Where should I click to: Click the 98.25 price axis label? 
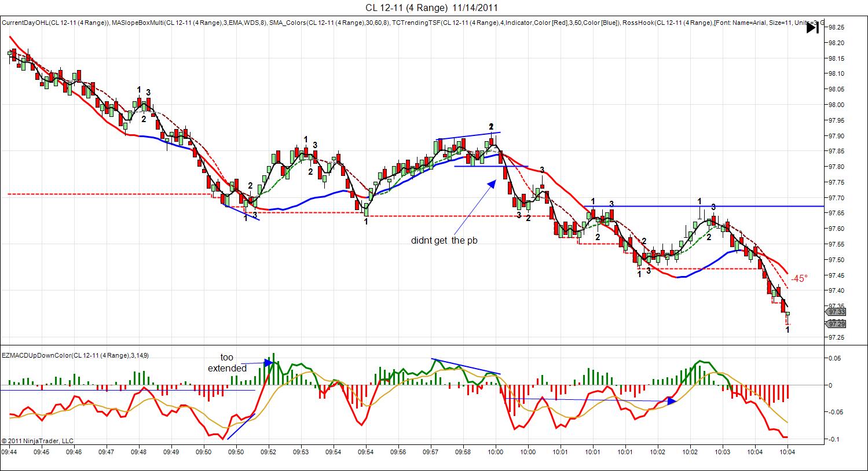pyautogui.click(x=836, y=27)
